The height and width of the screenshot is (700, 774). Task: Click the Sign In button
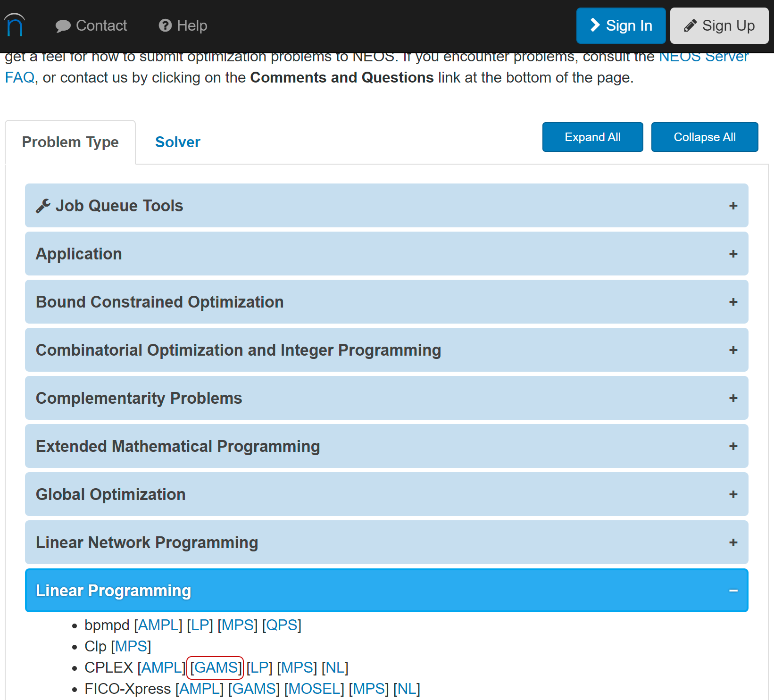pyautogui.click(x=621, y=25)
